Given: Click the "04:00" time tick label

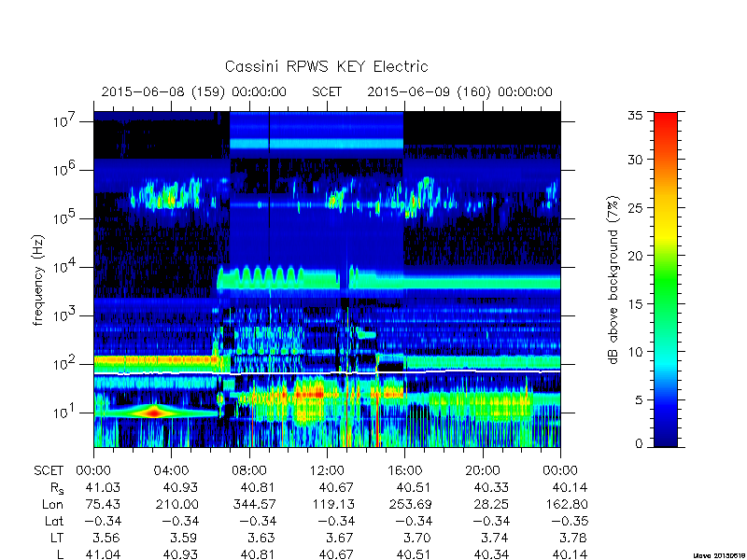Looking at the screenshot, I should tap(172, 470).
